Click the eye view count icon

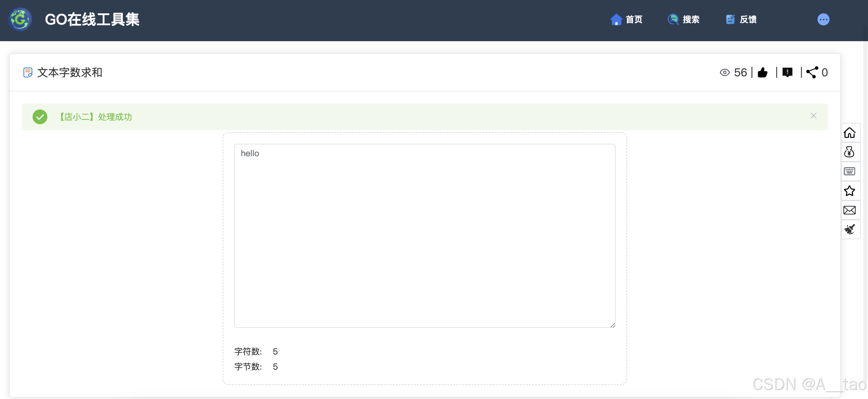pyautogui.click(x=725, y=72)
